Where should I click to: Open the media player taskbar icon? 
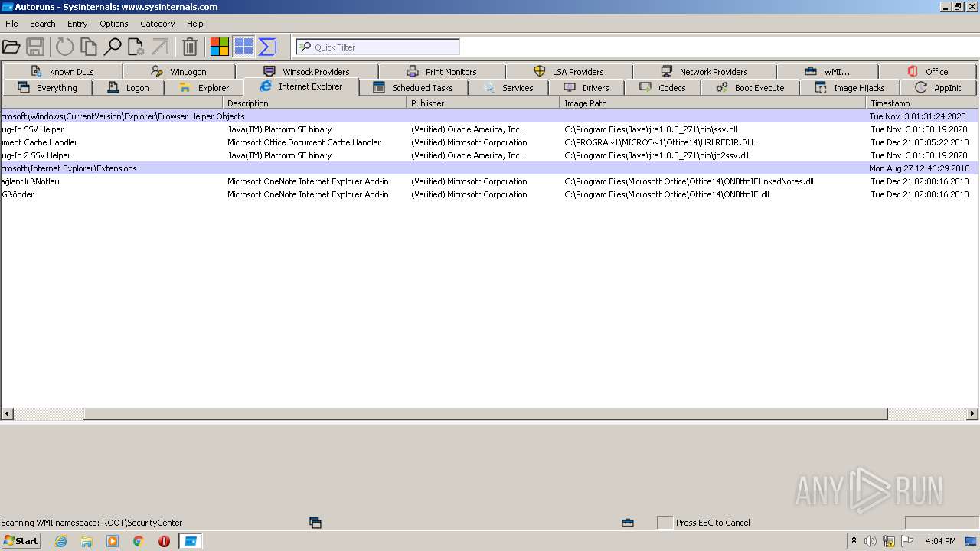click(x=113, y=541)
